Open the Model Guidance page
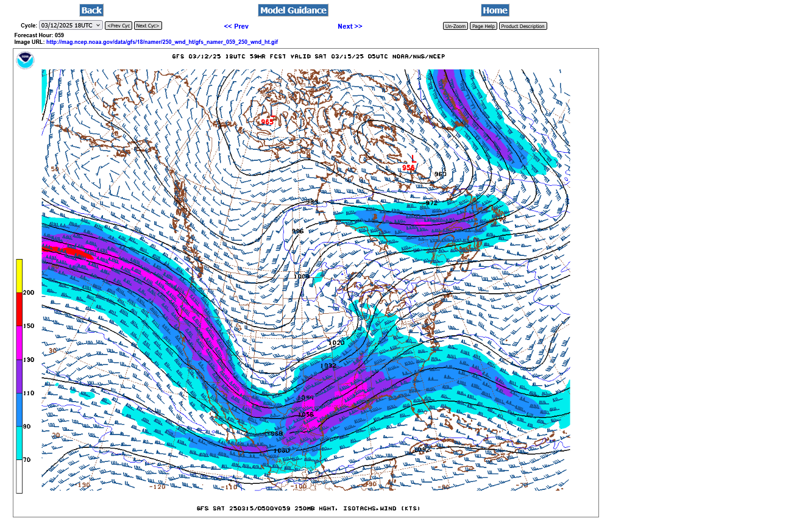Screen dimensions: 805x532 (x=293, y=10)
